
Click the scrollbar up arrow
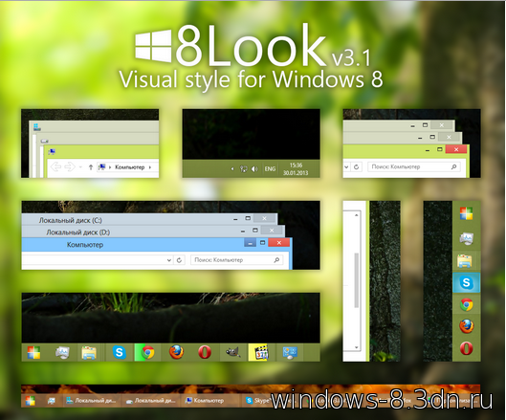coord(356,215)
